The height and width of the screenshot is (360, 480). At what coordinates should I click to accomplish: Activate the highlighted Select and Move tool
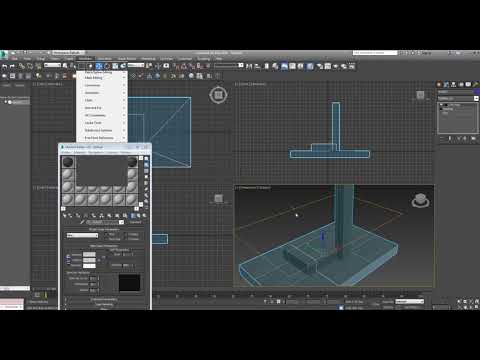pos(99,66)
